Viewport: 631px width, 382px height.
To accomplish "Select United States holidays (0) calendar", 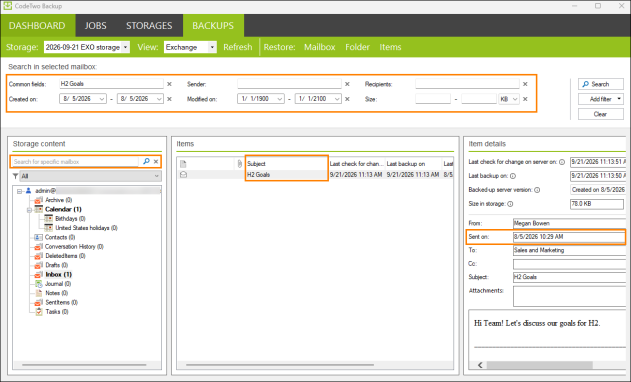I will [x=86, y=228].
